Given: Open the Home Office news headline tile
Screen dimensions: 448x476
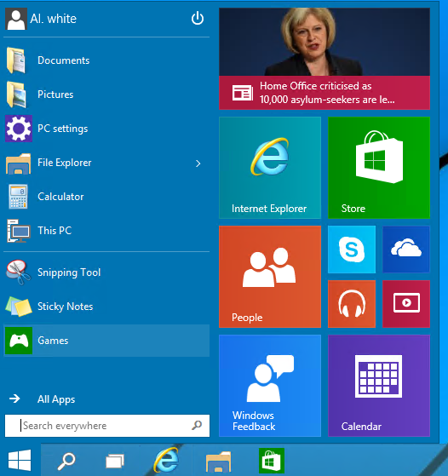Looking at the screenshot, I should pyautogui.click(x=325, y=59).
